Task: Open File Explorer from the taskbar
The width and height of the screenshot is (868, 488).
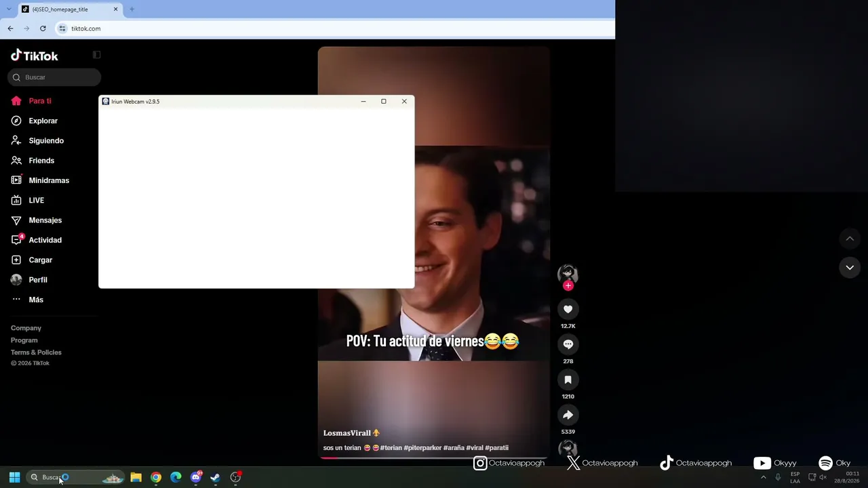Action: (x=136, y=477)
